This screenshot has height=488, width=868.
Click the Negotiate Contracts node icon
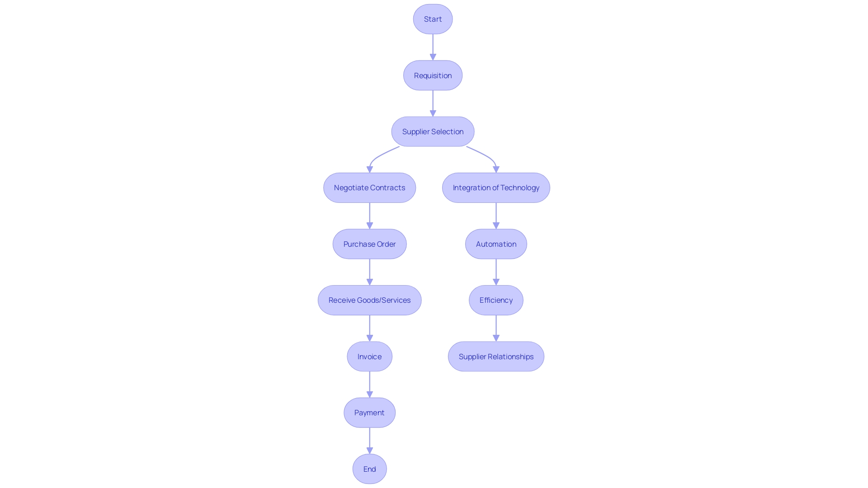[370, 187]
